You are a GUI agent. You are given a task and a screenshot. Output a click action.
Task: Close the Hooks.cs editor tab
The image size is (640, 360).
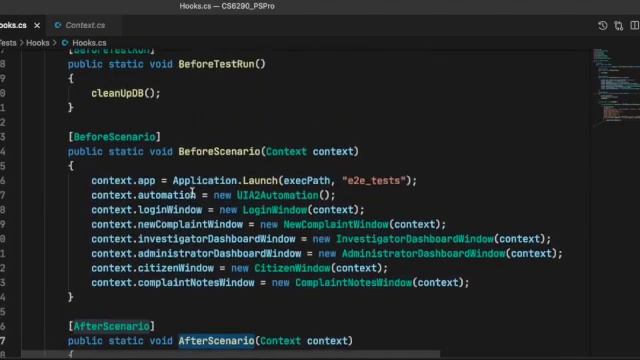coord(37,25)
